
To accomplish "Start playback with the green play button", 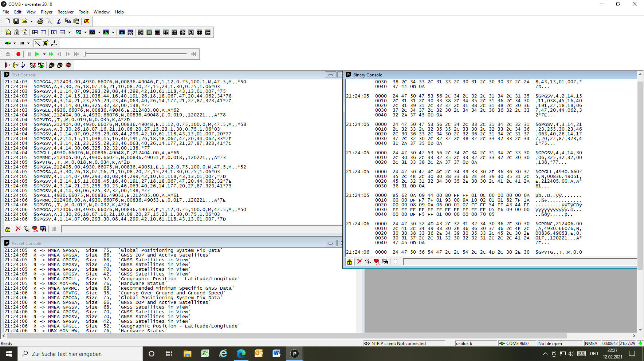I will click(37, 54).
